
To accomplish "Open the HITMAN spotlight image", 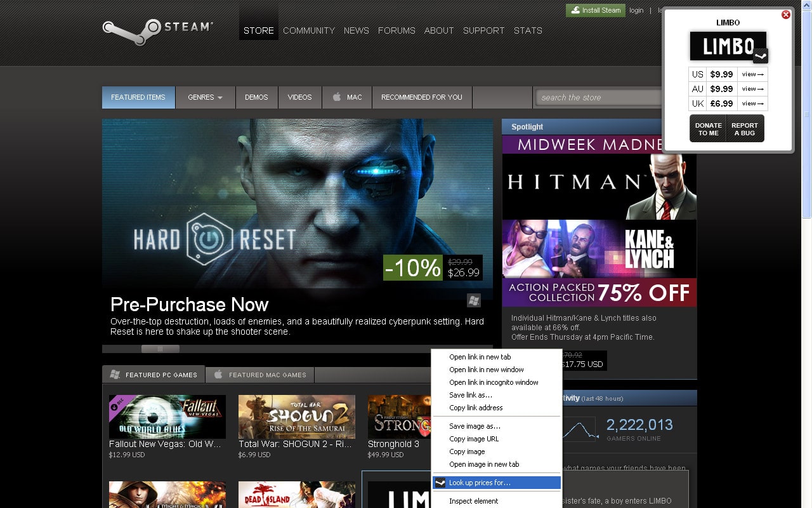I will pyautogui.click(x=599, y=187).
